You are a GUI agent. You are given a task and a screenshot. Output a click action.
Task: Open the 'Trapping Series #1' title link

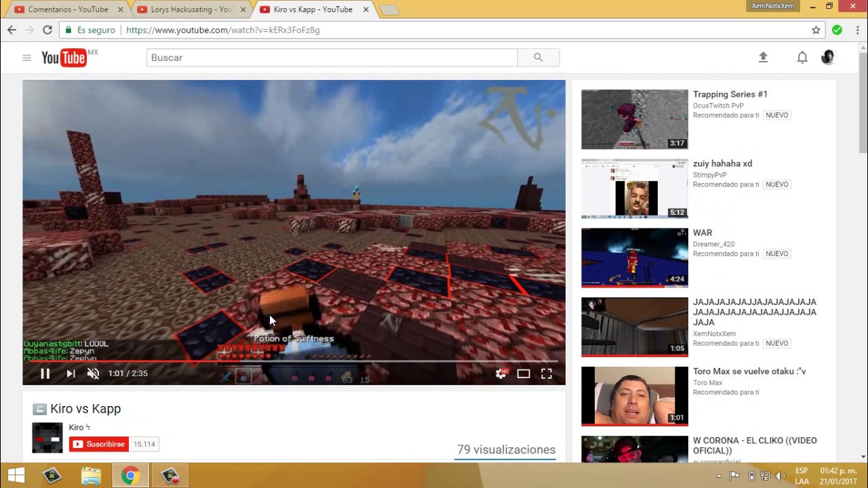pos(730,94)
